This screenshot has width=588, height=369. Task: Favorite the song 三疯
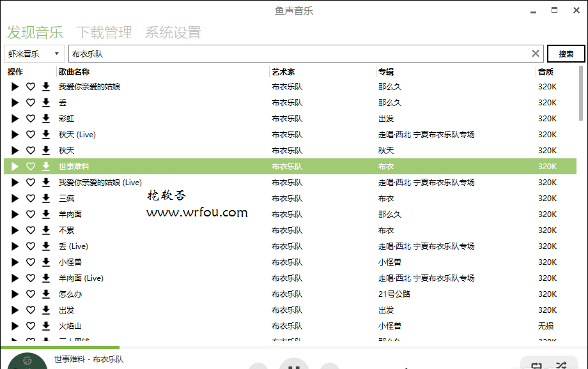point(31,199)
